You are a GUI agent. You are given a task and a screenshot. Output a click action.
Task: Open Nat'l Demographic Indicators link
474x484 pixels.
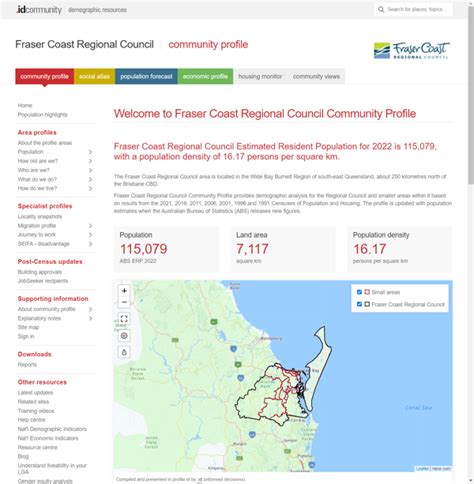(52, 429)
